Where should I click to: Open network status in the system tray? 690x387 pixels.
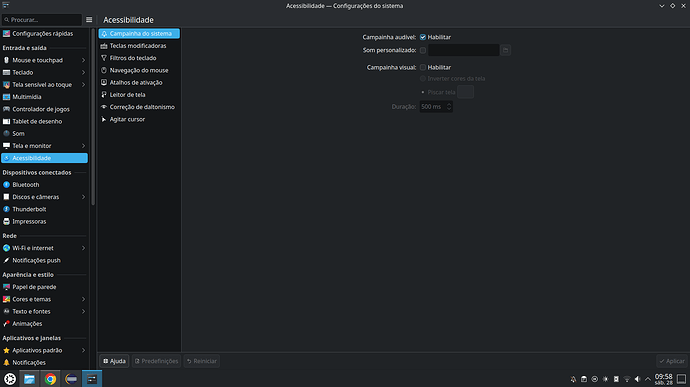pyautogui.click(x=627, y=379)
